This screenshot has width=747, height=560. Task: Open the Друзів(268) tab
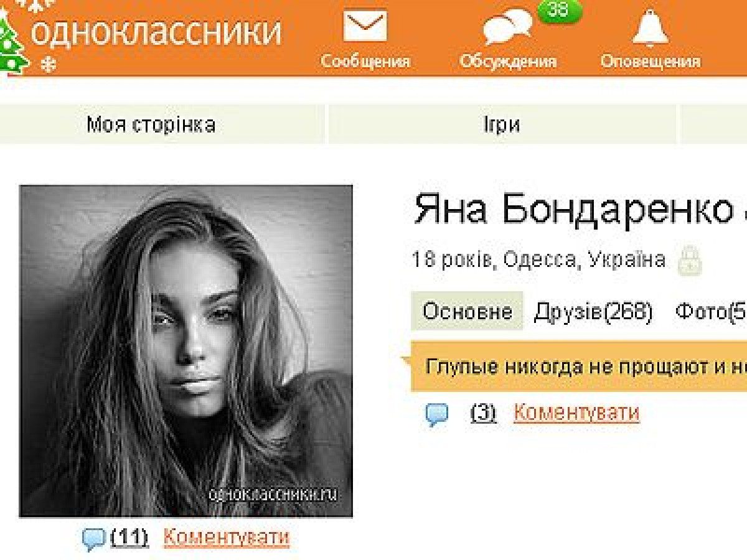pyautogui.click(x=593, y=311)
